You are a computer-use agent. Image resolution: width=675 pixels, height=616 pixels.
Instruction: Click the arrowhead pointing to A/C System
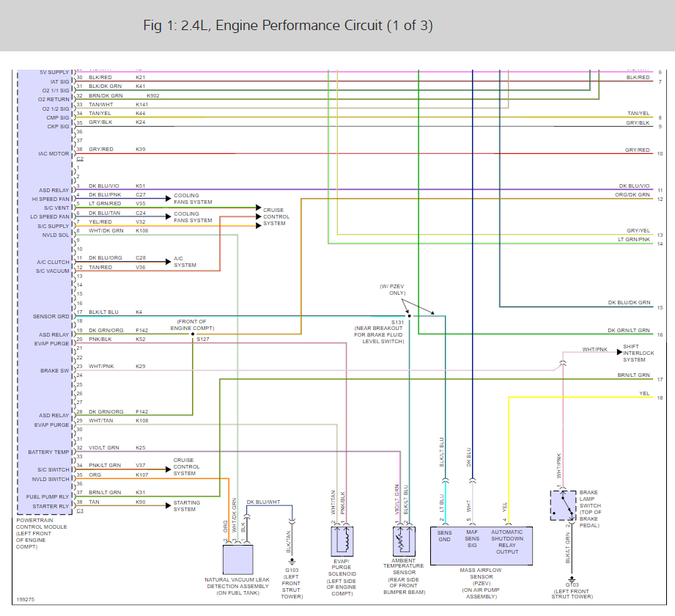(169, 262)
